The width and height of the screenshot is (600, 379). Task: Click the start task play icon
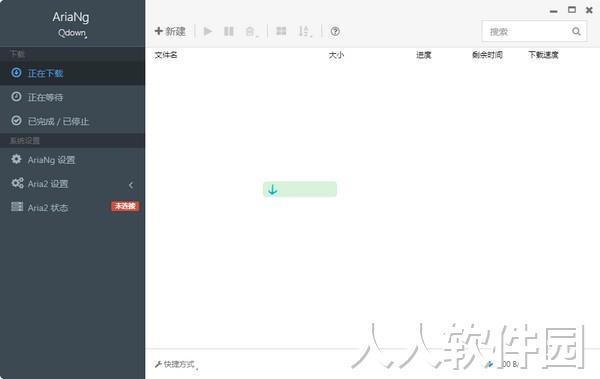(208, 31)
